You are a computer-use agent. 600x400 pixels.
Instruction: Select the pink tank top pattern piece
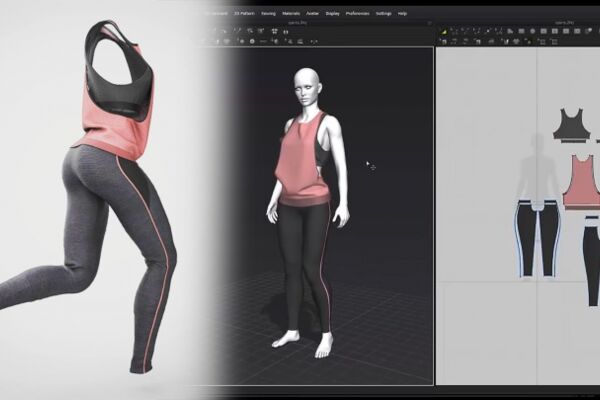pyautogui.click(x=581, y=181)
